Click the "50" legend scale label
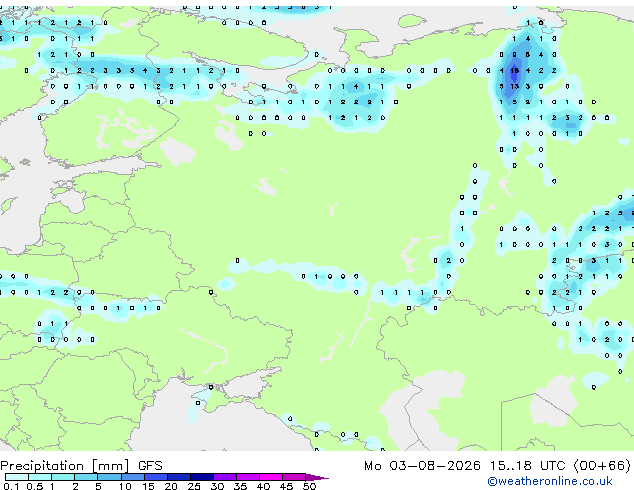This screenshot has height=490, width=634. pos(309,486)
